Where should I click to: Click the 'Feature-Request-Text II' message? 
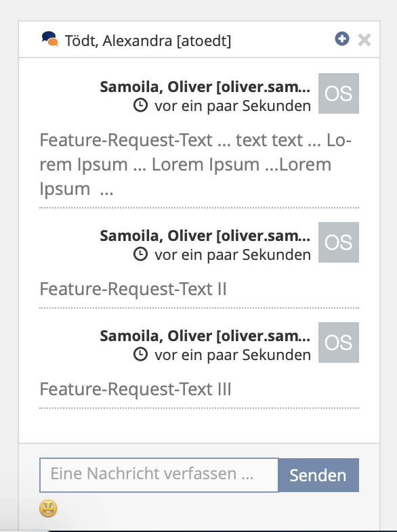(133, 289)
